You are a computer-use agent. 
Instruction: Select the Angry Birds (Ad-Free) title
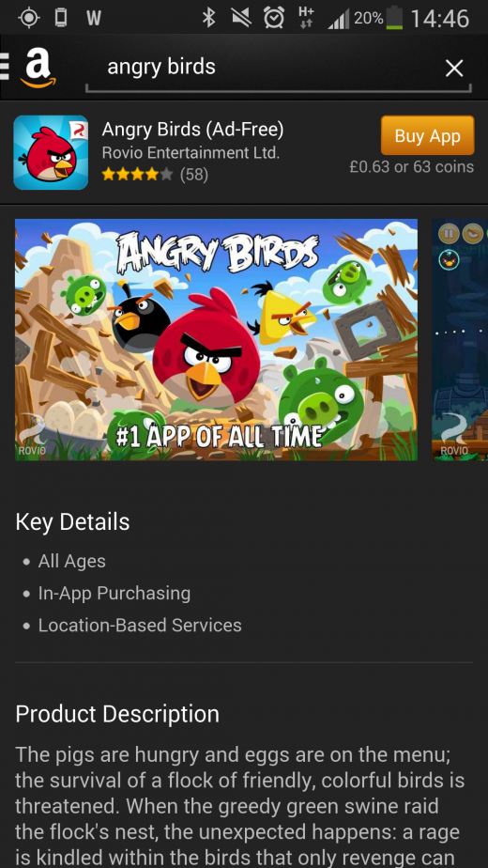pyautogui.click(x=192, y=130)
